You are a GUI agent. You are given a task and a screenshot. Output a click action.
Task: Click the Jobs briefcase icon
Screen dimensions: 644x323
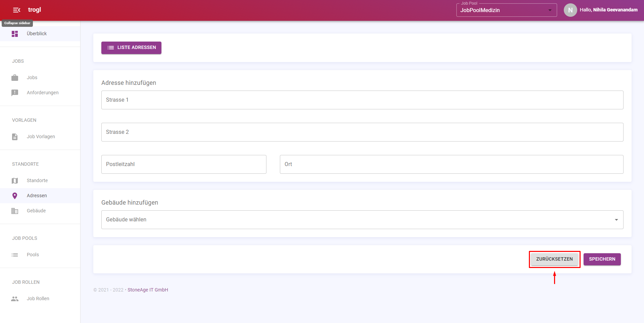(x=15, y=78)
